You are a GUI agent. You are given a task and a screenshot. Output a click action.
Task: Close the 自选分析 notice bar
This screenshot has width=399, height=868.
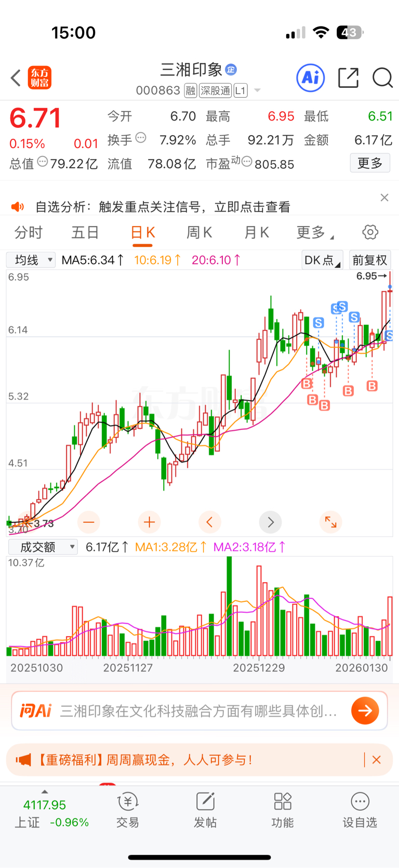pos(384,198)
